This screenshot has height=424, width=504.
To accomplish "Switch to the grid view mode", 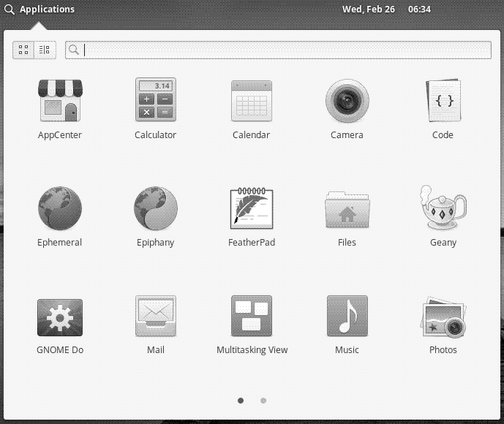I will (23, 50).
